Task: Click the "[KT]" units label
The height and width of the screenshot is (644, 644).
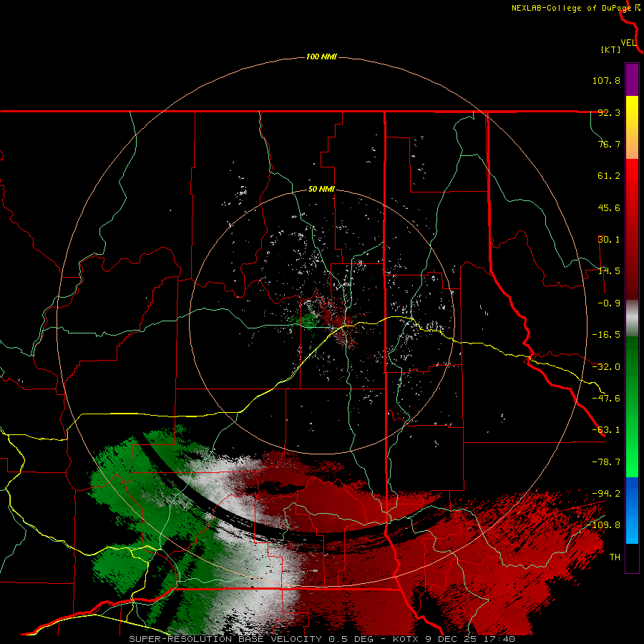Action: pos(610,49)
